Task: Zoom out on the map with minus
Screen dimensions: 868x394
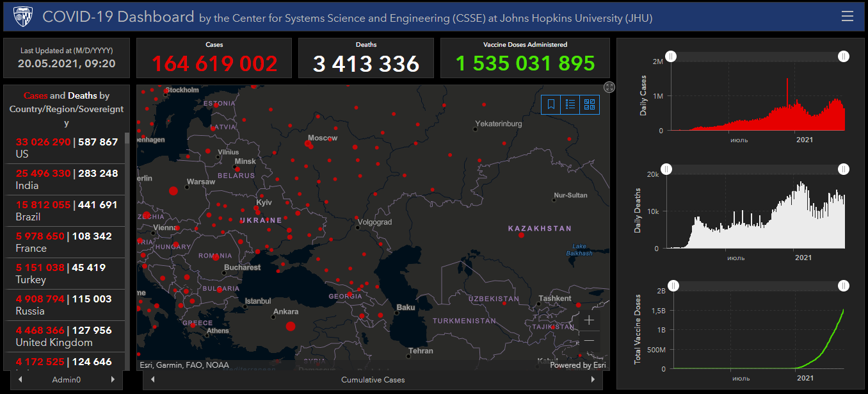Action: [x=589, y=340]
